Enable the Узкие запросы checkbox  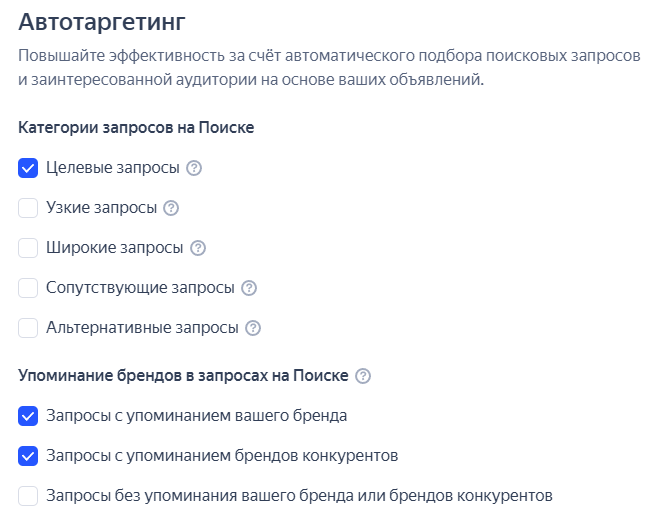pos(28,208)
